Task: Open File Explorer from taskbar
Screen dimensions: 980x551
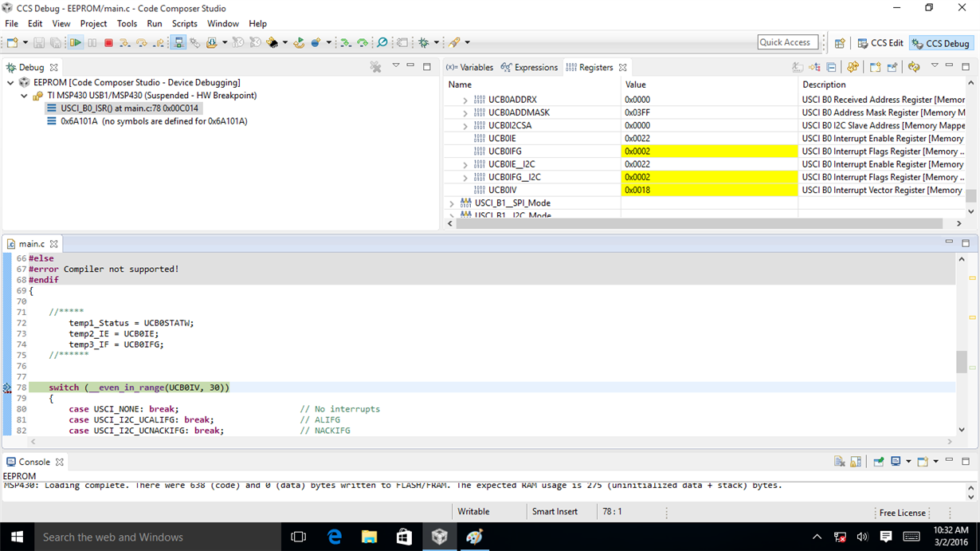Action: point(370,537)
